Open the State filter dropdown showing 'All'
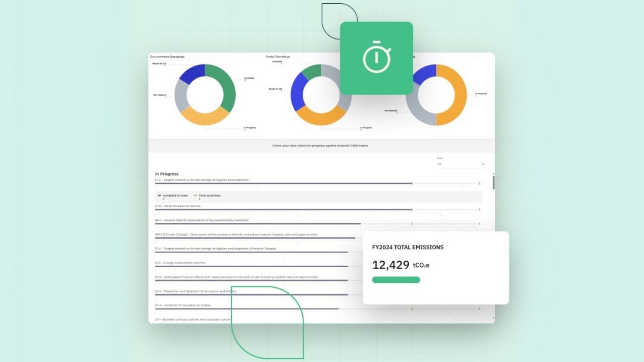 tap(461, 164)
